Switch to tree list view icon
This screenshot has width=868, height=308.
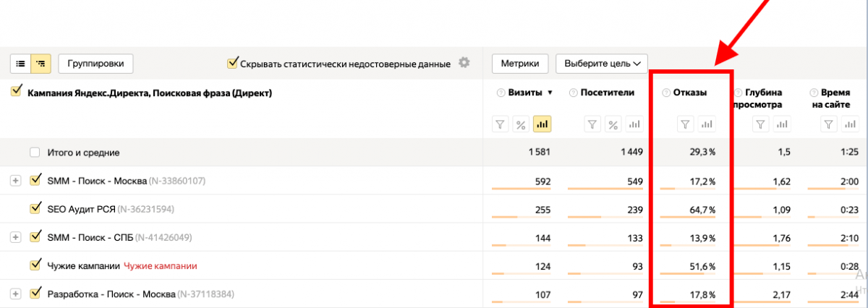41,64
